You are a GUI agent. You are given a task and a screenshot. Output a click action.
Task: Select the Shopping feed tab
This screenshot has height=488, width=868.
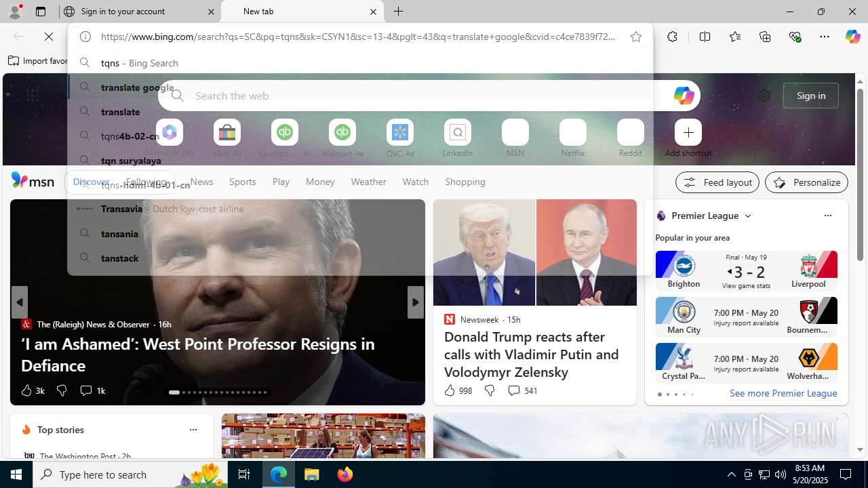pos(465,182)
